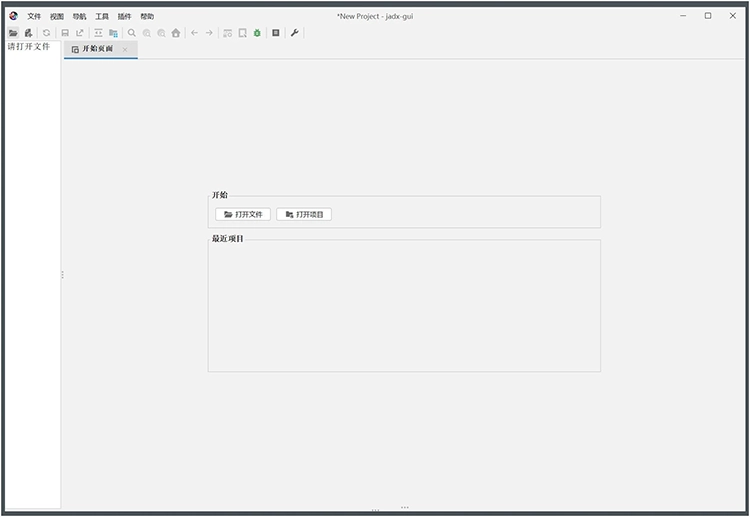Click the export project icon
Viewport: 750px width, 517px height.
click(80, 33)
